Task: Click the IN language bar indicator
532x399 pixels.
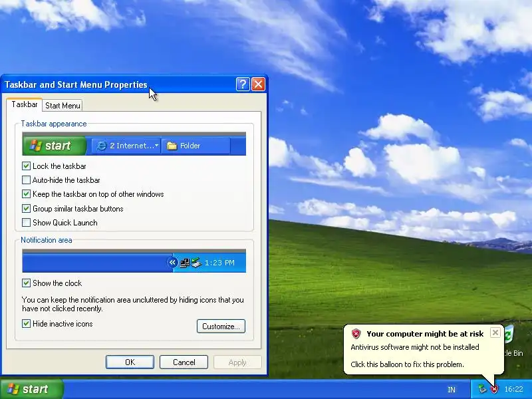Action: point(452,390)
